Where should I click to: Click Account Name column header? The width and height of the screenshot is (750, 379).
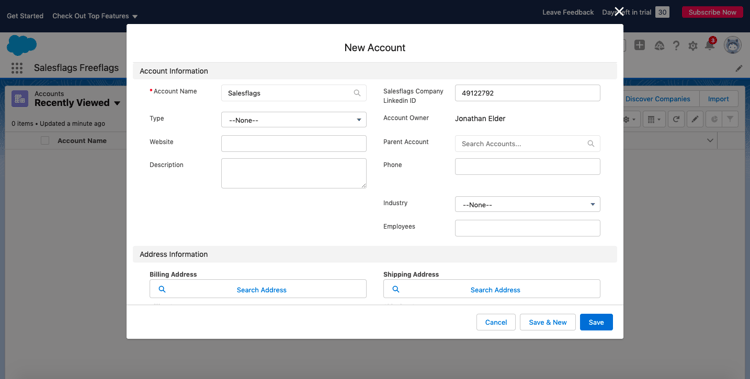pyautogui.click(x=82, y=141)
